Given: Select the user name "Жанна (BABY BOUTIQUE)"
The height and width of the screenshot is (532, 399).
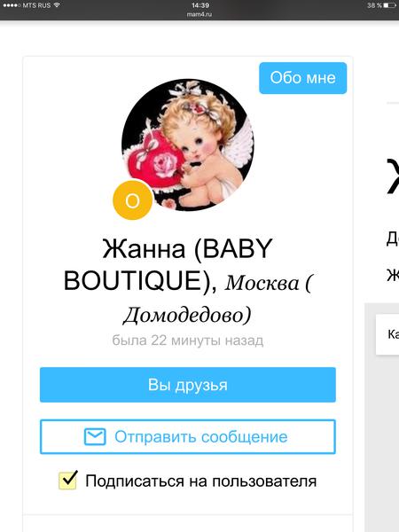Looking at the screenshot, I should [x=168, y=264].
